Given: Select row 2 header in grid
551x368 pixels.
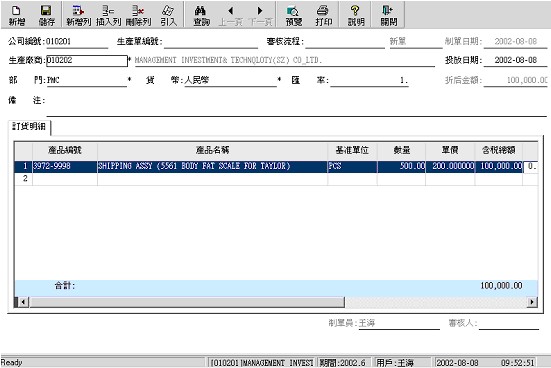Looking at the screenshot, I should (24, 179).
